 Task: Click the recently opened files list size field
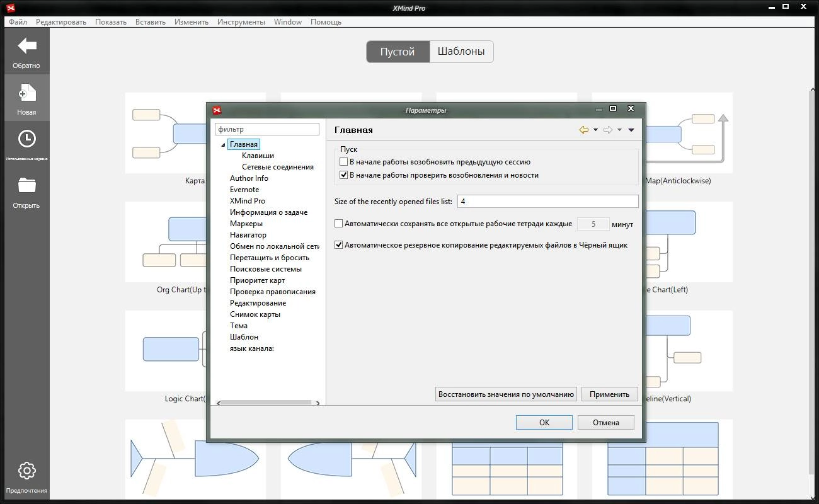click(x=547, y=202)
